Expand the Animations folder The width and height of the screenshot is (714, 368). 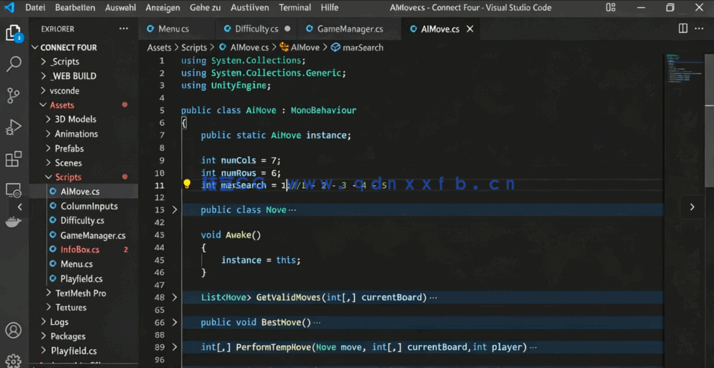coord(83,134)
